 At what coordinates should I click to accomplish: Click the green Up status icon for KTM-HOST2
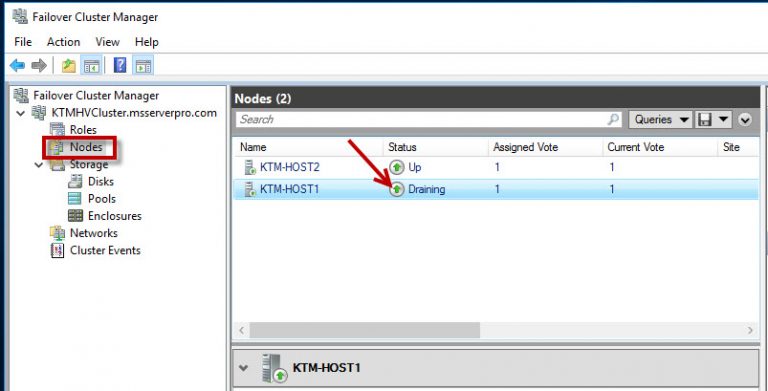(397, 167)
